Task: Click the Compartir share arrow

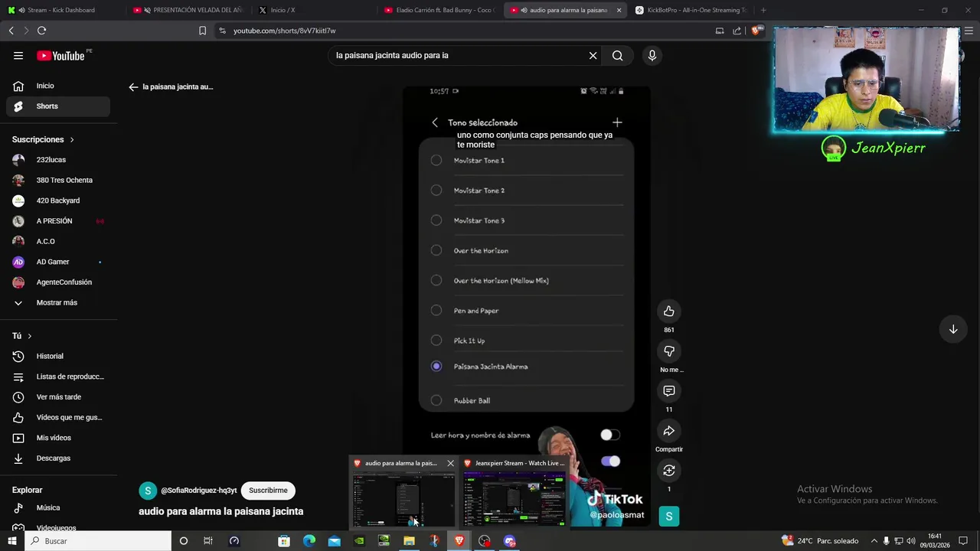Action: coord(669,430)
